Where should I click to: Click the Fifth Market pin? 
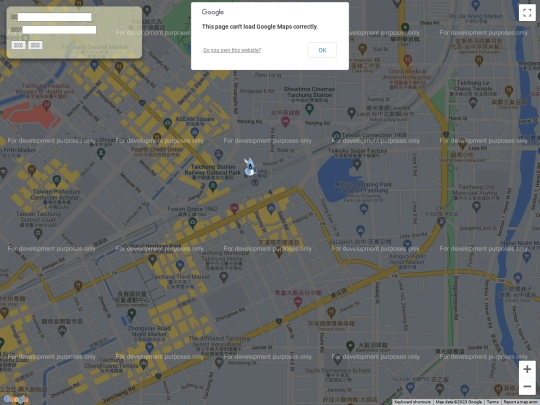point(3,173)
